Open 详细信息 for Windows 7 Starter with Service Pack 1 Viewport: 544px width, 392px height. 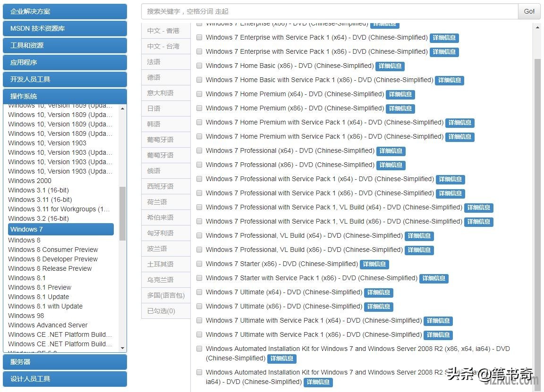coord(433,278)
